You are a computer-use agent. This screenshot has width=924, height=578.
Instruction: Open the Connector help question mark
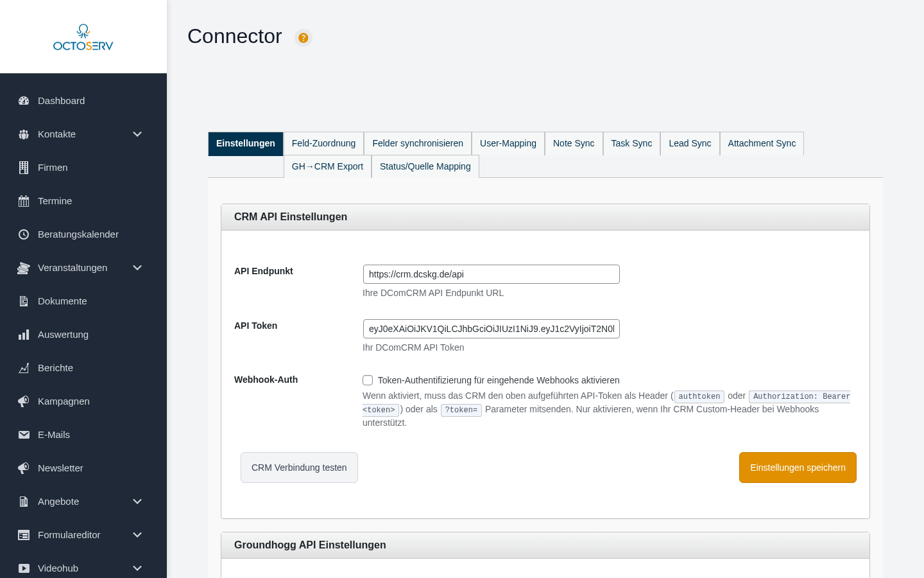(303, 39)
